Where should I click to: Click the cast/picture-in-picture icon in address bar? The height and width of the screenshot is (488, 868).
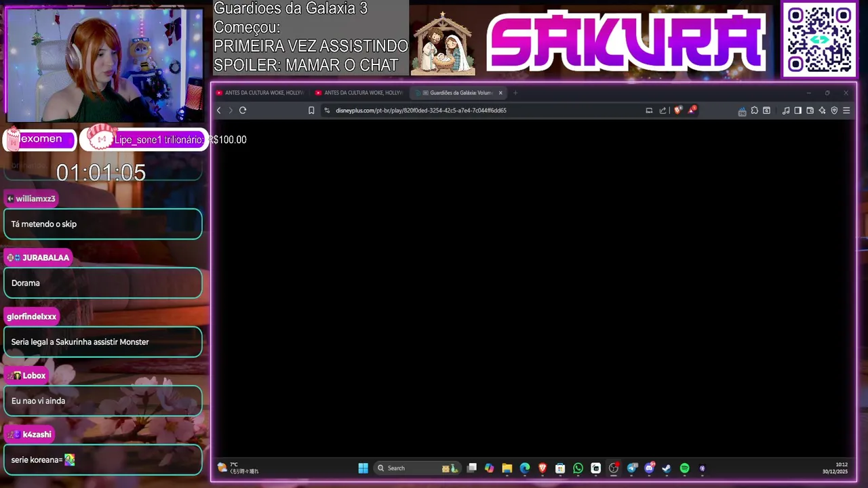point(649,110)
